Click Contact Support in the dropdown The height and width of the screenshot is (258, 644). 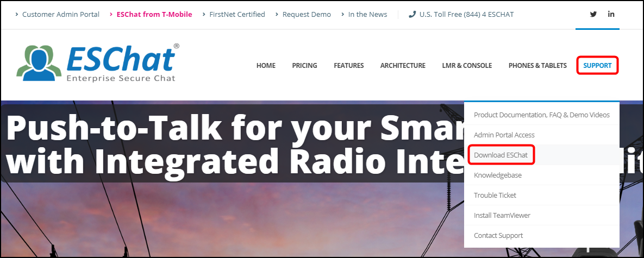542,235
